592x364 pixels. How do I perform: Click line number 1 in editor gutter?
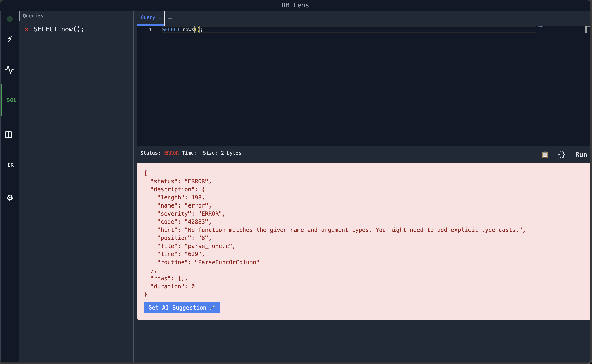(x=150, y=29)
